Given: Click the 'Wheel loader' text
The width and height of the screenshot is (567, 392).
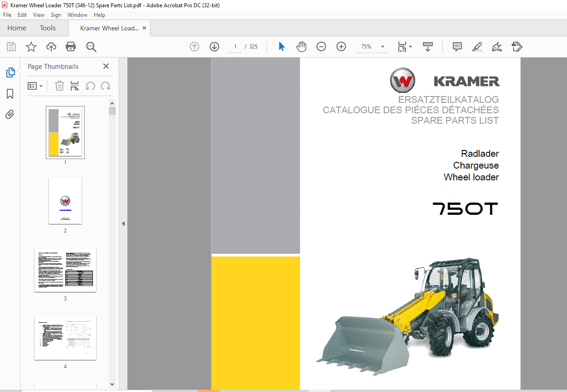Looking at the screenshot, I should coord(471,177).
